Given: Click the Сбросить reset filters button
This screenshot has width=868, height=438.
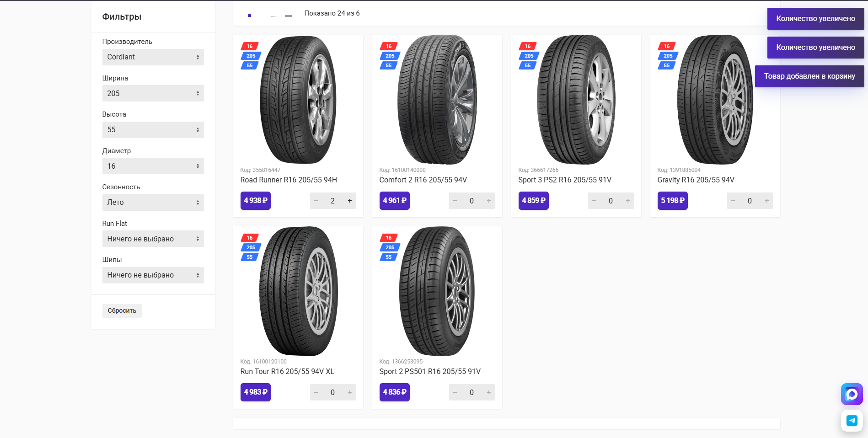Looking at the screenshot, I should click(122, 311).
